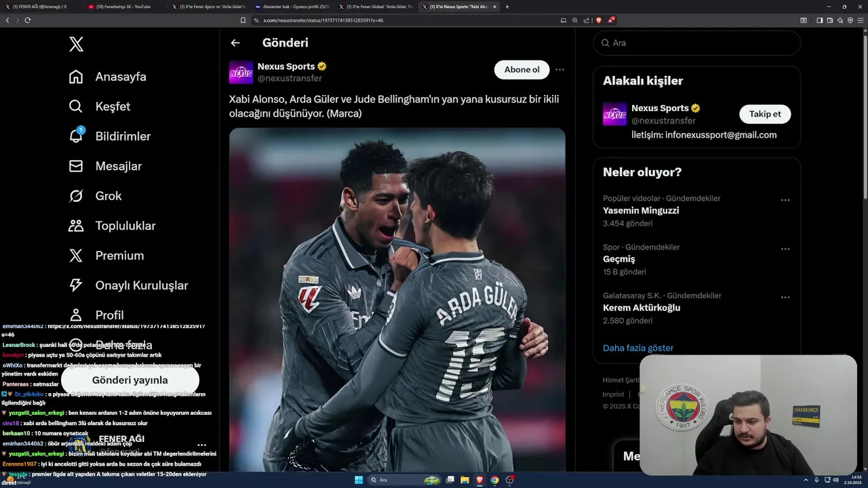Switch to Fener Ajans X tab
The width and height of the screenshot is (868, 488).
tap(208, 7)
